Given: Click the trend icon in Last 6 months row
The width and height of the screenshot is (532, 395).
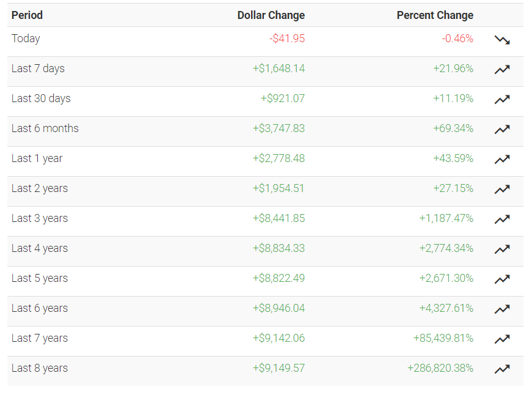Looking at the screenshot, I should [502, 129].
